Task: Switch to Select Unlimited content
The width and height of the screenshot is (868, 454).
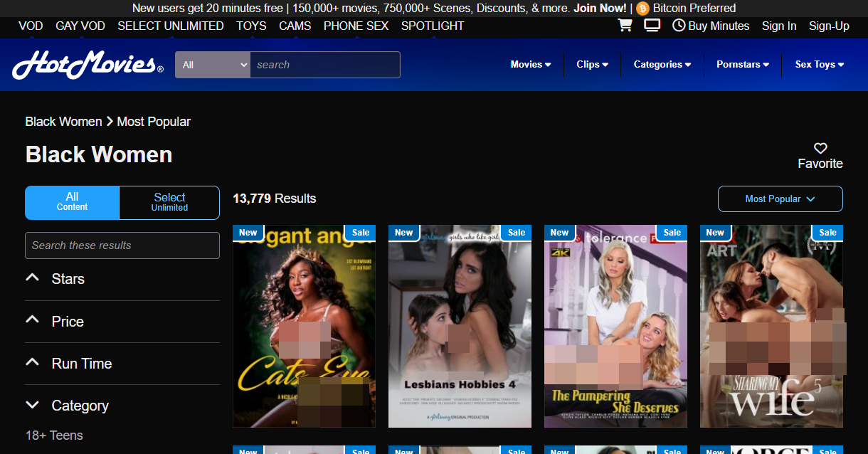Action: 169,203
